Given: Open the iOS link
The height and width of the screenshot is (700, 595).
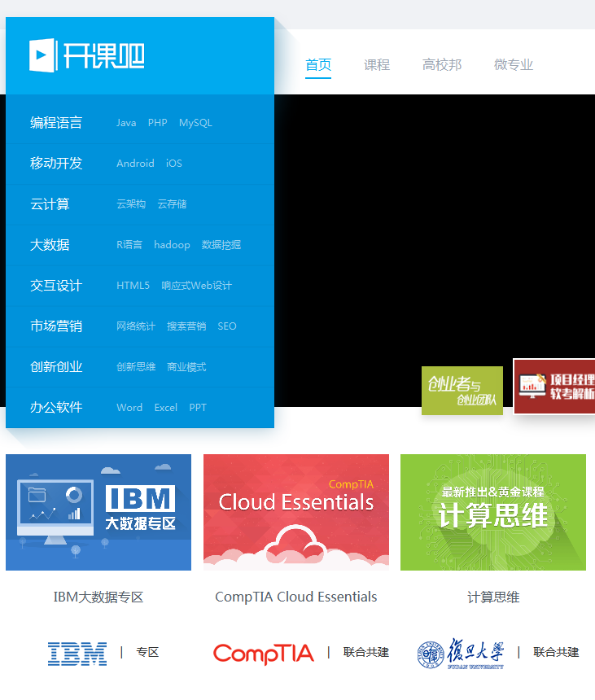Looking at the screenshot, I should point(174,164).
